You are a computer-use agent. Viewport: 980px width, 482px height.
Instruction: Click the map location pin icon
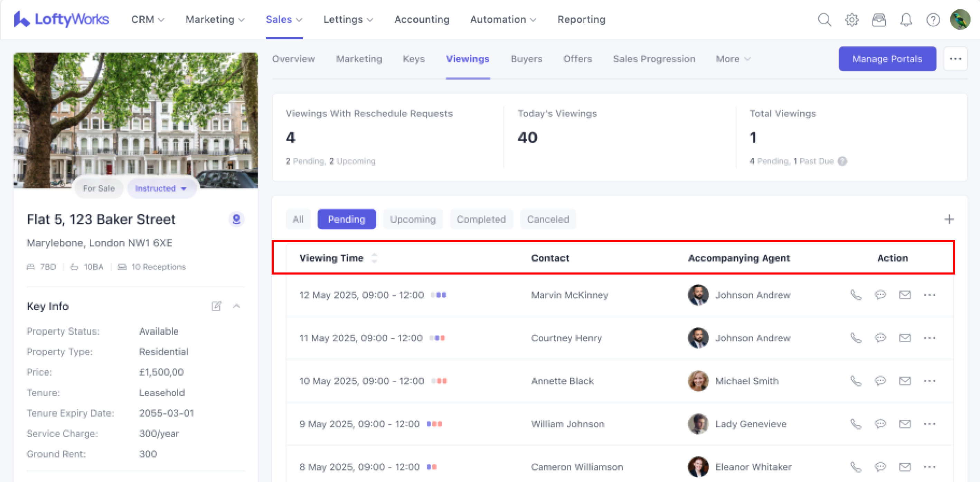236,219
